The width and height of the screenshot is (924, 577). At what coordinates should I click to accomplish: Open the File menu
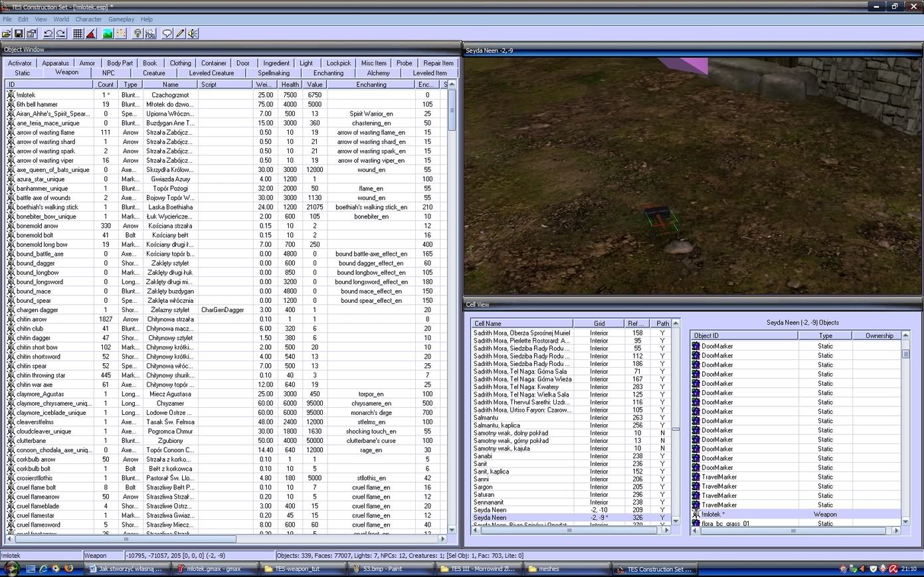7,19
